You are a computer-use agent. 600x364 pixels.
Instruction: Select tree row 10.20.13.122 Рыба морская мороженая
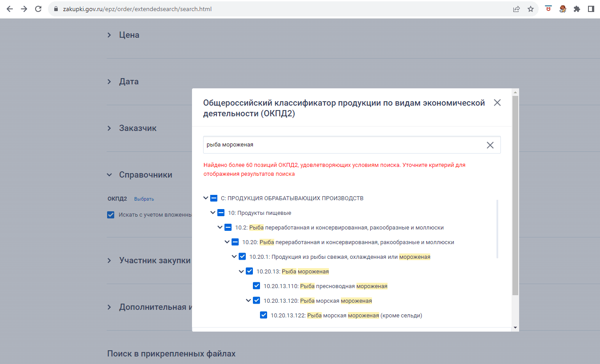(x=346, y=315)
